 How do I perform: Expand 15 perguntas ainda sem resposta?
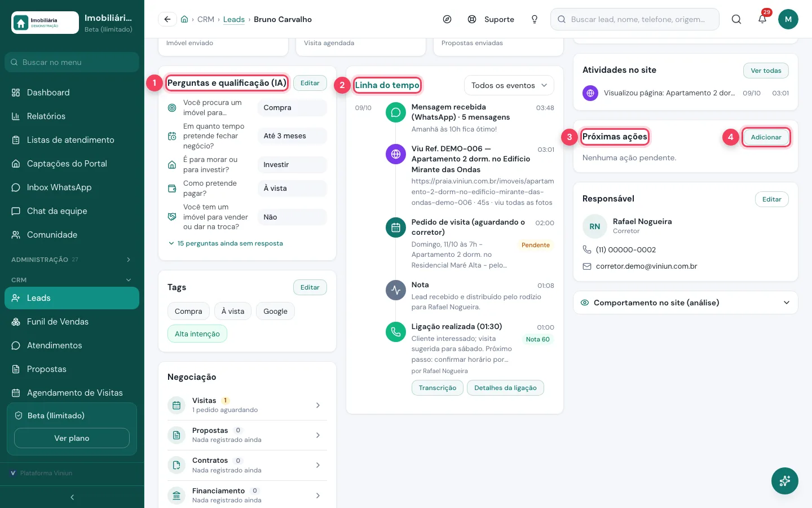tap(226, 243)
